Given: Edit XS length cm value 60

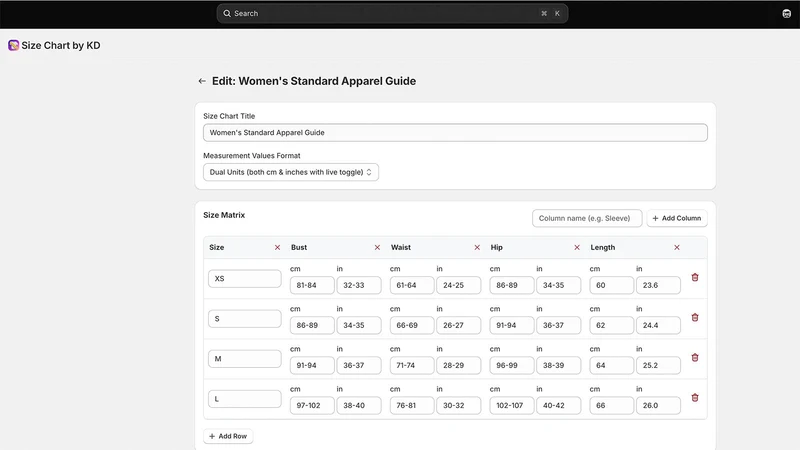Looking at the screenshot, I should click(x=612, y=285).
